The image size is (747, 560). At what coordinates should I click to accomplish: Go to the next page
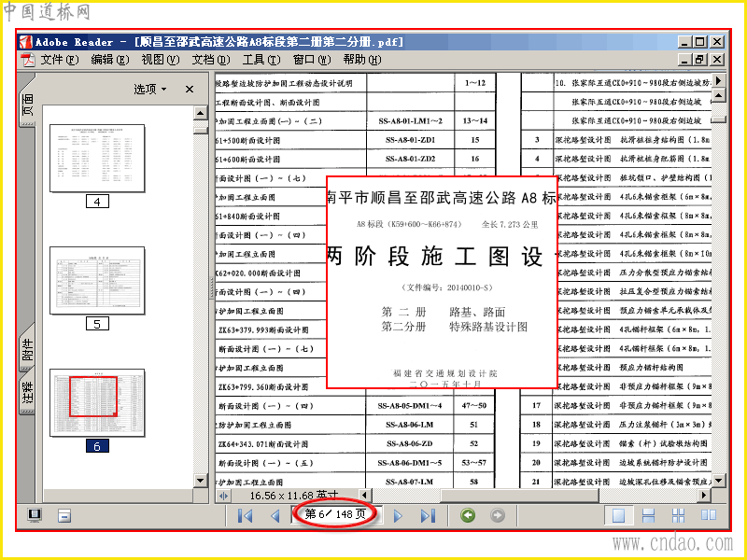tap(398, 515)
